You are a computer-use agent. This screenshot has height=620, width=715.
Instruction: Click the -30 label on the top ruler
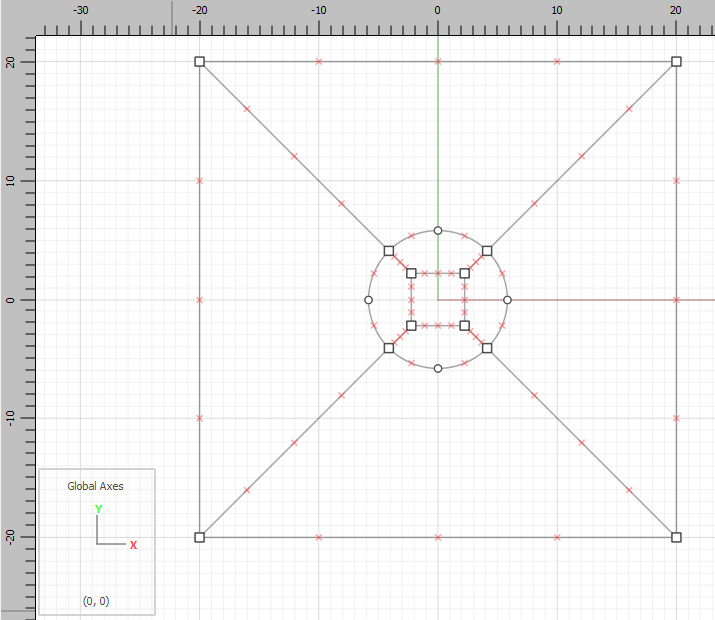[81, 9]
